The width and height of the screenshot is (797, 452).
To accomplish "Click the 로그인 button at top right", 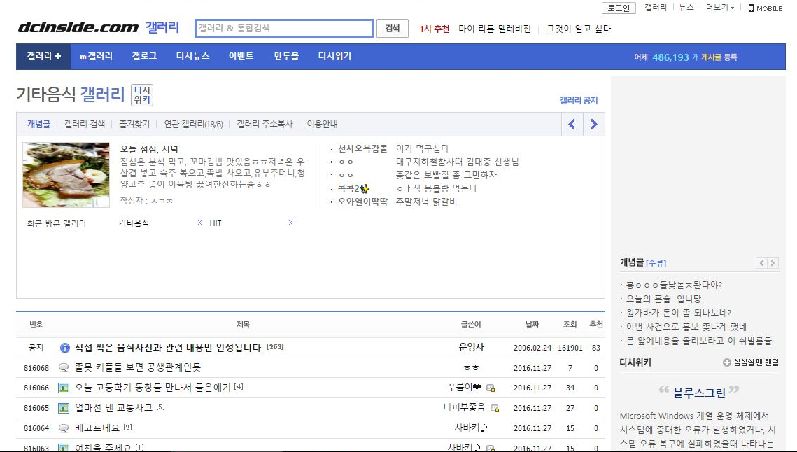I will (x=620, y=7).
